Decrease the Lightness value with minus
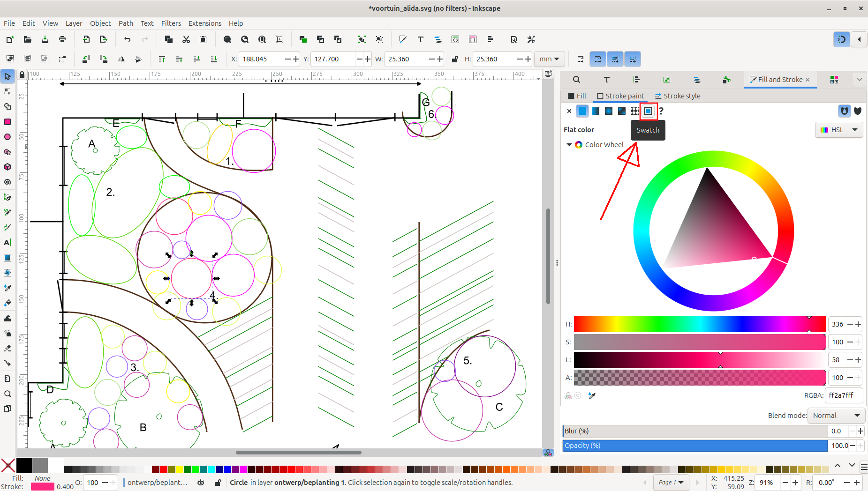The width and height of the screenshot is (868, 491). [850, 360]
